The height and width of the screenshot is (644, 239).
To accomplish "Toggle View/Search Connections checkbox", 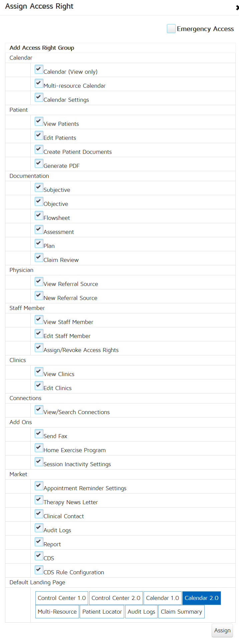I will tap(39, 410).
